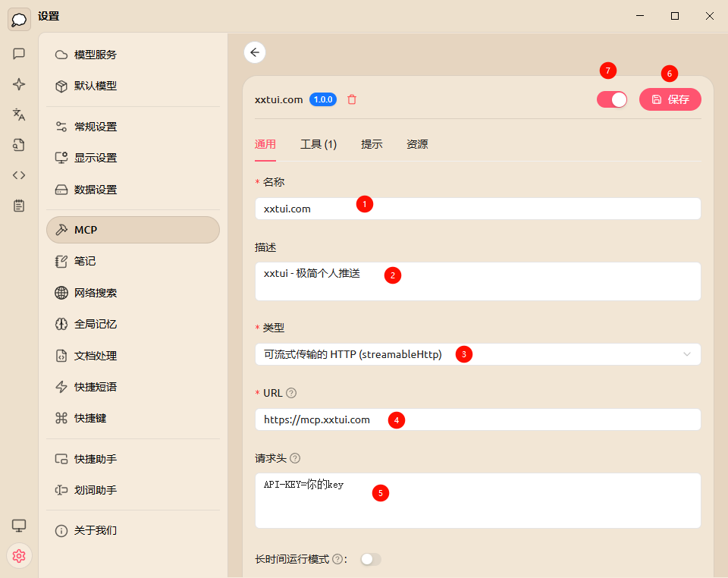
Task: Open the translation tool icon
Action: click(19, 115)
